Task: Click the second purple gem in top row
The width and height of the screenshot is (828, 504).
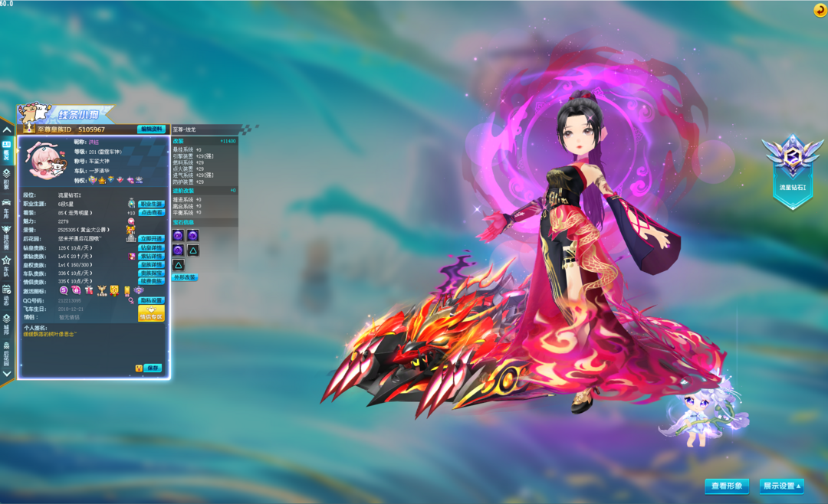Action: click(x=193, y=235)
